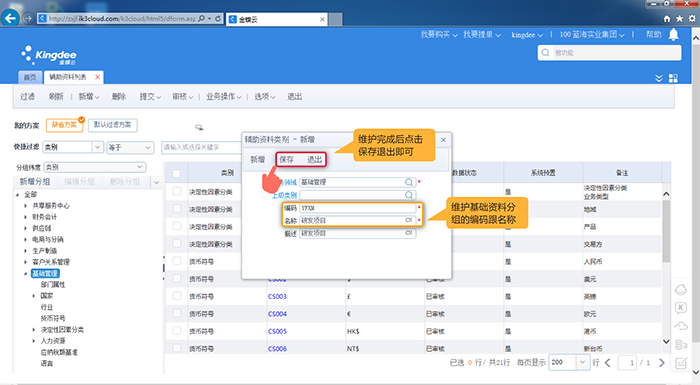Check the checkbox for row CS006
700x385 pixels.
click(177, 348)
